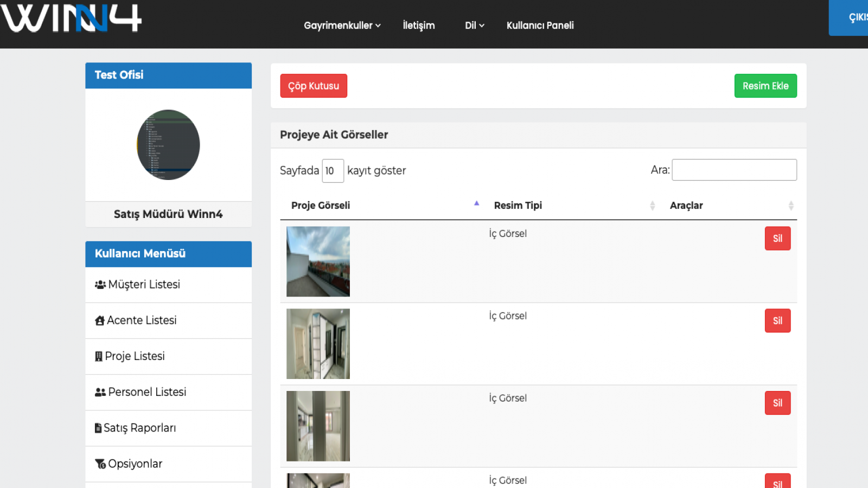Click the records per page field
Viewport: 868px width, 488px height.
[333, 171]
